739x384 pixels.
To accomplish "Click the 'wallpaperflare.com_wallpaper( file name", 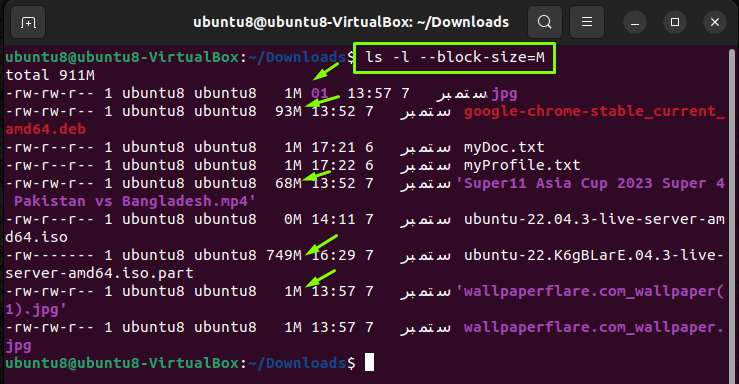I will 590,292.
